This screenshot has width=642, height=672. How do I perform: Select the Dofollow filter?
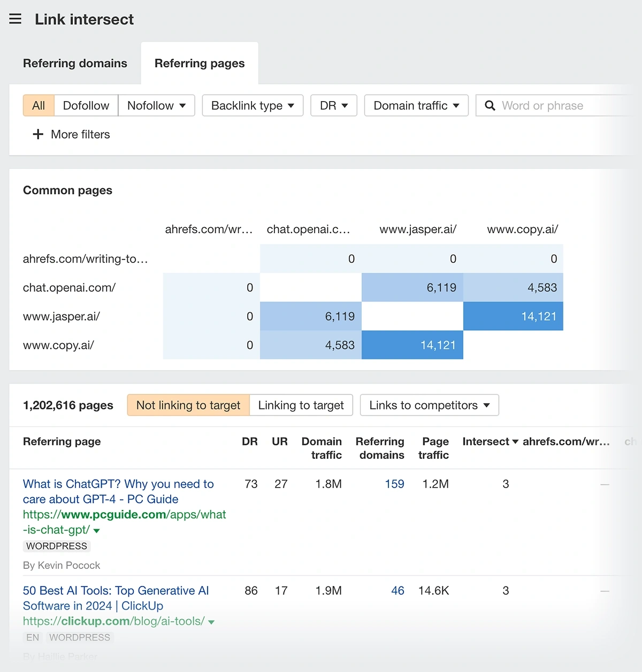[86, 105]
